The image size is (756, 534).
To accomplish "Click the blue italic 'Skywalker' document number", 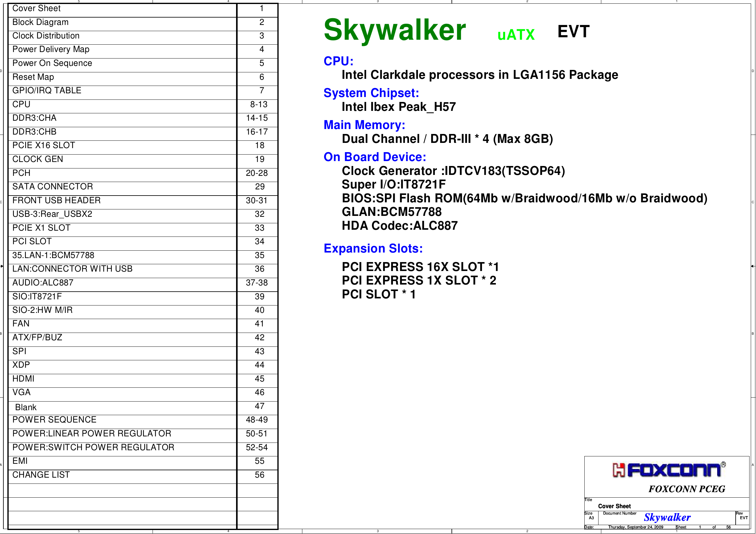I will coord(667,517).
